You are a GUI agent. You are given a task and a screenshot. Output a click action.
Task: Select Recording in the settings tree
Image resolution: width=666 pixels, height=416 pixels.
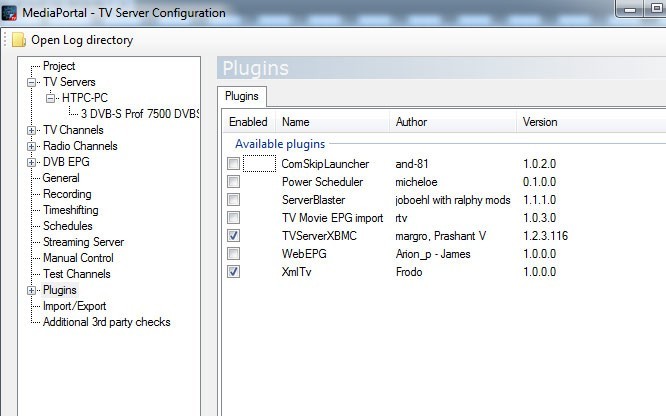[x=67, y=194]
